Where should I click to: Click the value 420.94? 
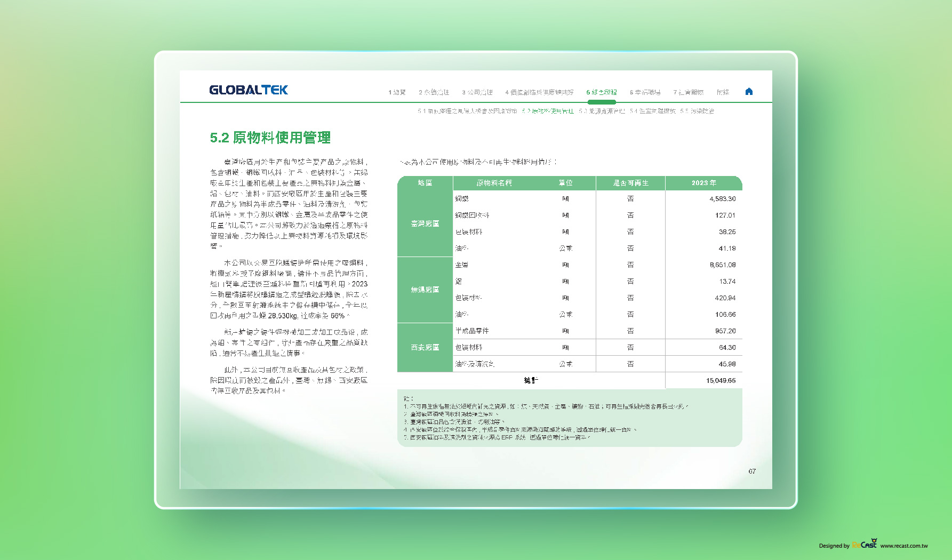(725, 298)
